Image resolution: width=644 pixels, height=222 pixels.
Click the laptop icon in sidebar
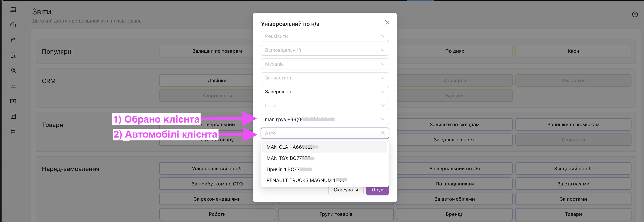coord(13,10)
